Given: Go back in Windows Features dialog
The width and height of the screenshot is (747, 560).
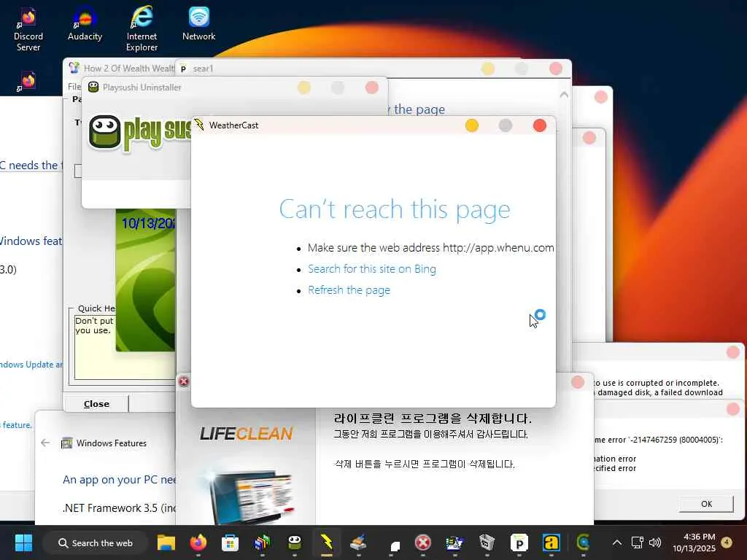Looking at the screenshot, I should 45,443.
